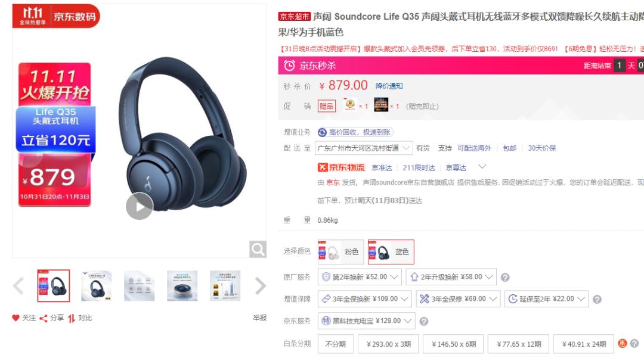
Task: Click the heart icon to follow product
Action: pyautogui.click(x=16, y=318)
